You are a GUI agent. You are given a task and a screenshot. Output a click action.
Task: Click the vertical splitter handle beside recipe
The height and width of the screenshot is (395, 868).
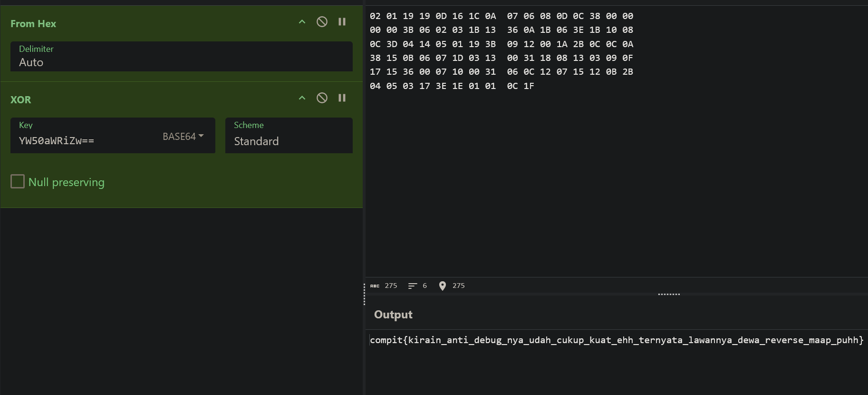pos(364,294)
